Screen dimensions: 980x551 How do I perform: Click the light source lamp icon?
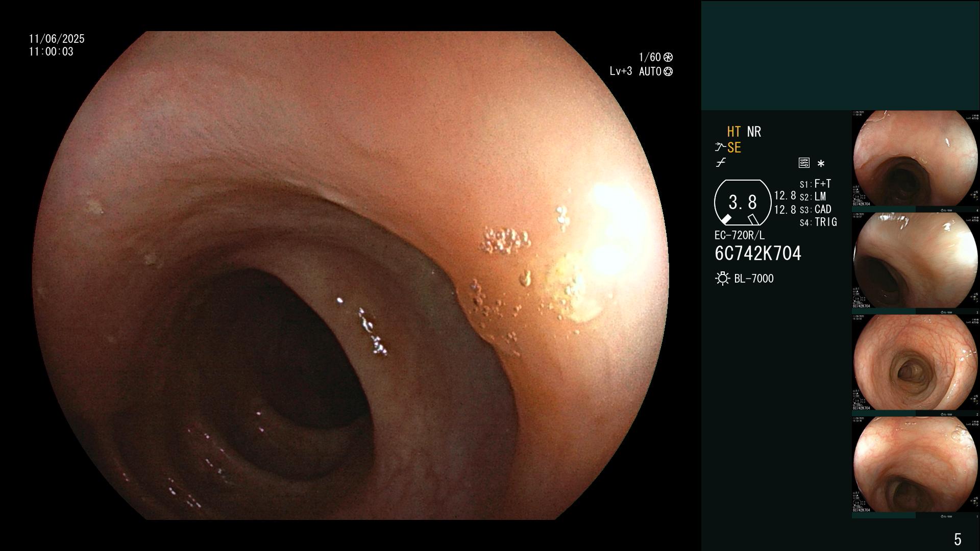[x=722, y=279]
